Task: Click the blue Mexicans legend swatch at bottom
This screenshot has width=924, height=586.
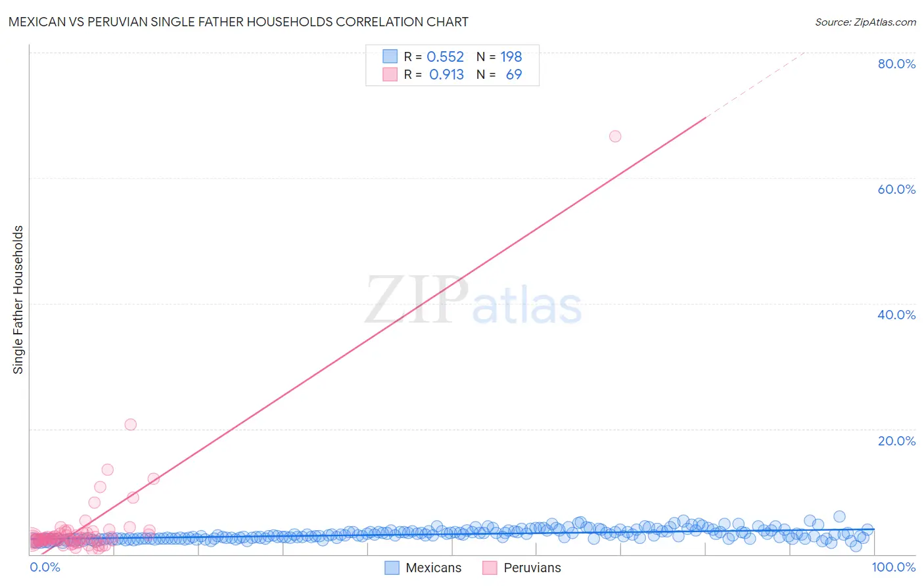Action: (392, 568)
